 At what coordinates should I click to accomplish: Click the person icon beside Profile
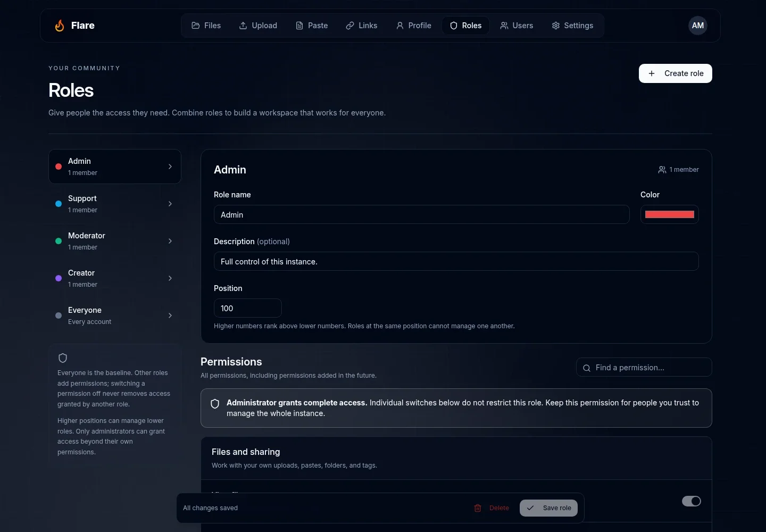pyautogui.click(x=400, y=26)
